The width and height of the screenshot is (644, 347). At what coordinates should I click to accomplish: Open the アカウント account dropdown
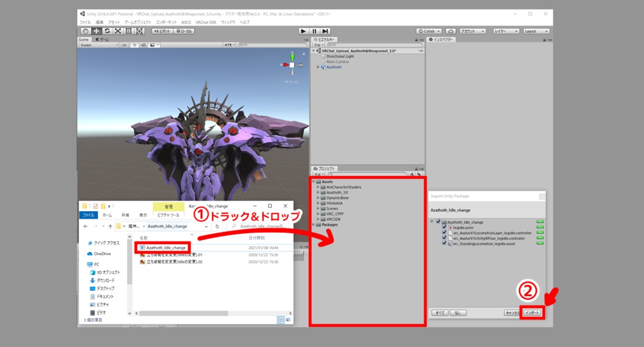[x=472, y=31]
